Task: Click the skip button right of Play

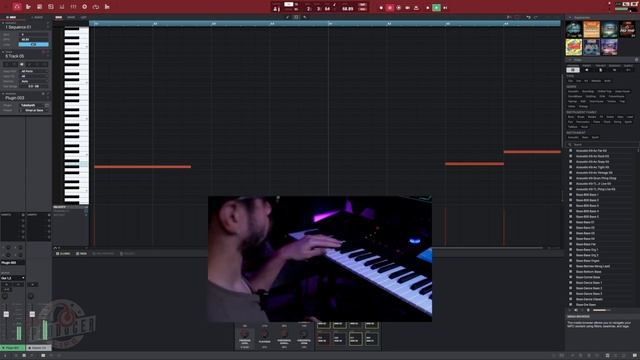Action: [445, 8]
